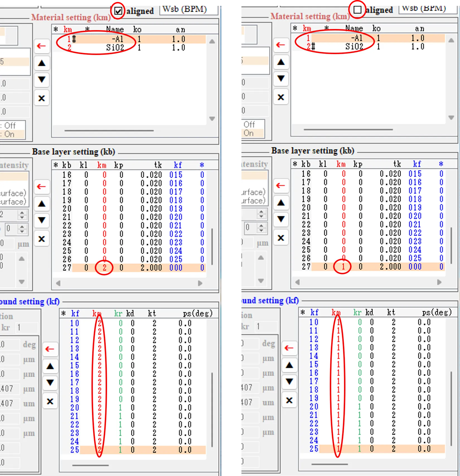Click red left-arrow button in right Base layer setting

281,186
